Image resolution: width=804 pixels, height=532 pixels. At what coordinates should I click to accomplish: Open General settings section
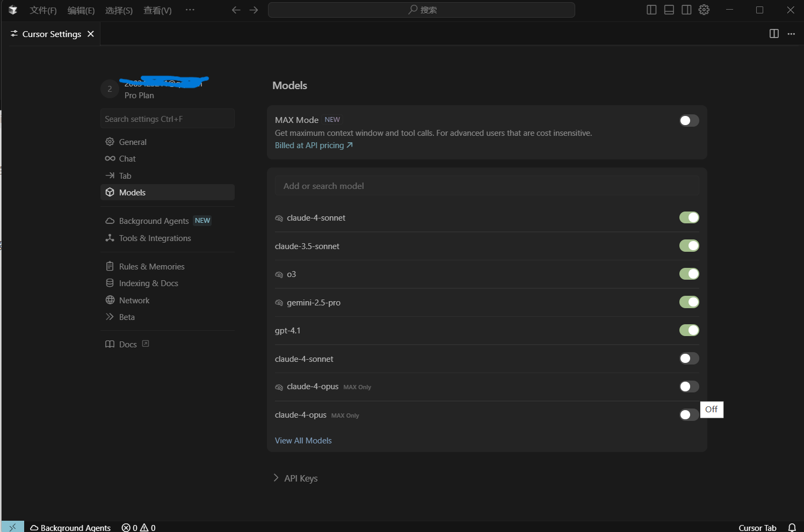click(x=168, y=142)
